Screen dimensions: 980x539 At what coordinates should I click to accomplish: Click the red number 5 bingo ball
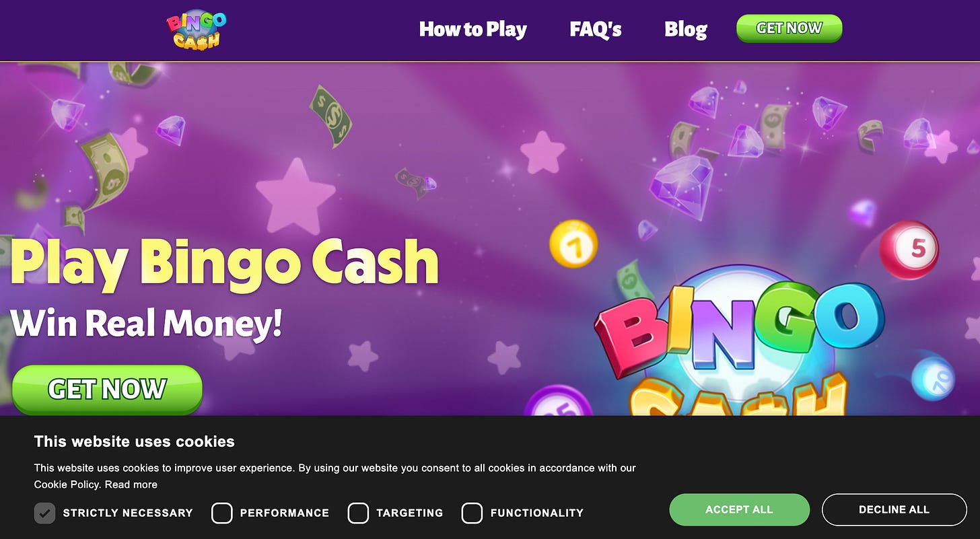pyautogui.click(x=909, y=250)
